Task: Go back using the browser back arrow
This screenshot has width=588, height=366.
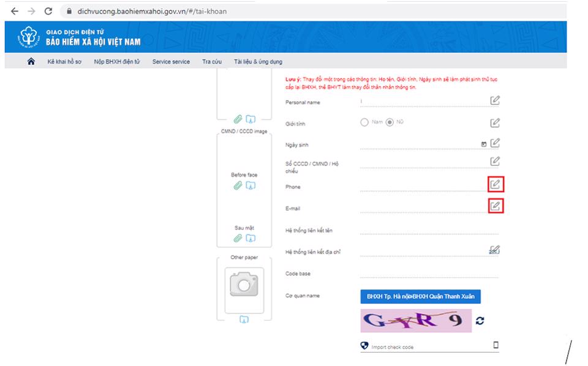Action: [15, 11]
